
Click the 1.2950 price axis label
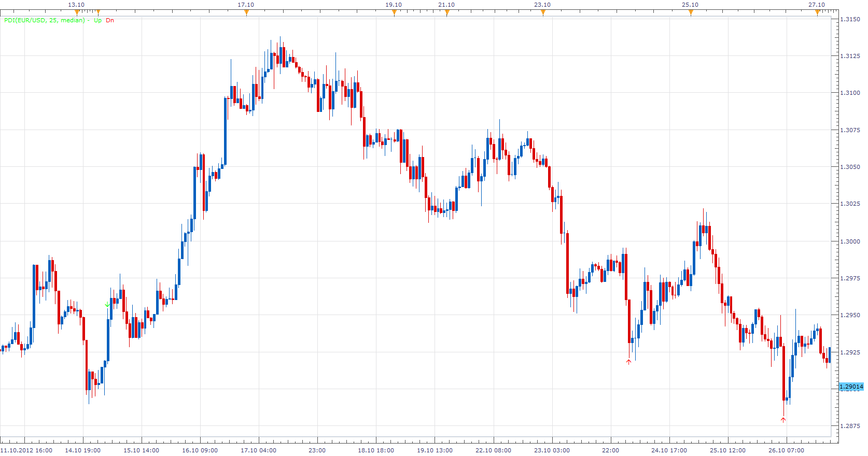coord(850,315)
